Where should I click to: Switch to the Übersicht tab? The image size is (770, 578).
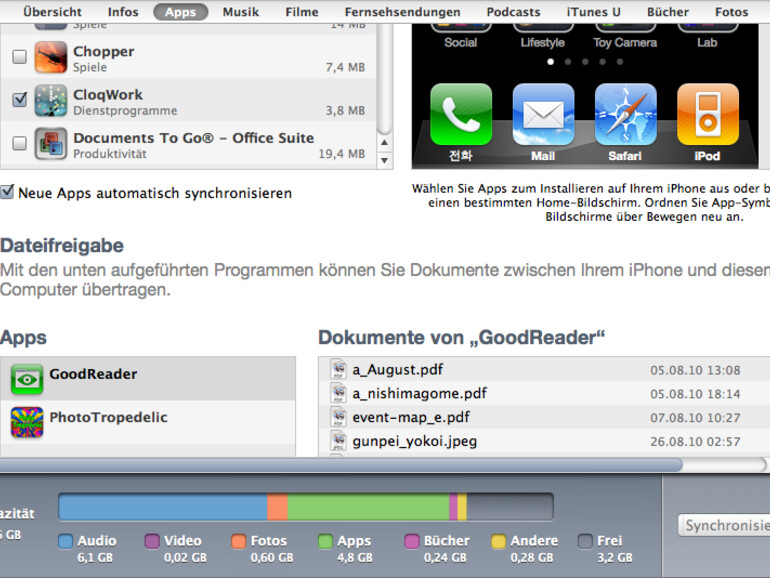53,12
